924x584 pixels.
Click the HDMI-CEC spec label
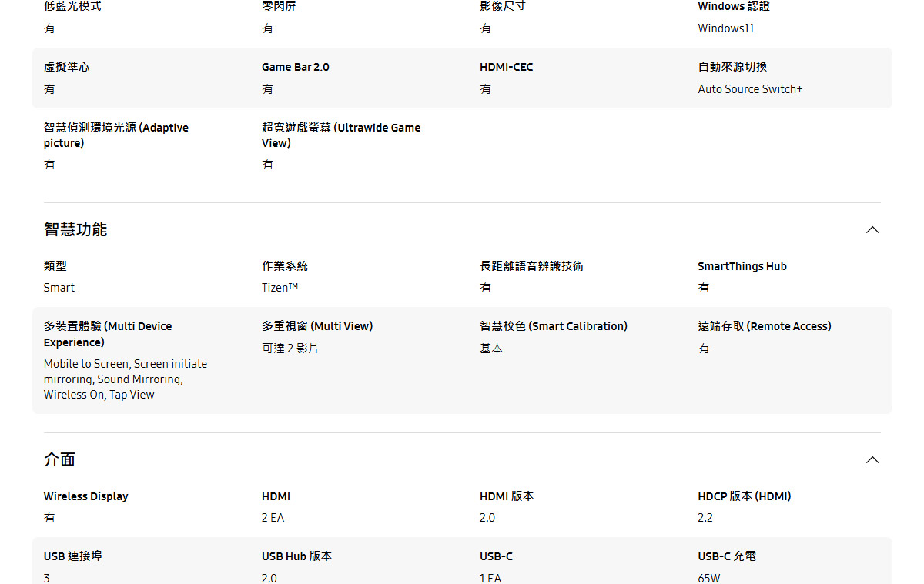pyautogui.click(x=506, y=67)
